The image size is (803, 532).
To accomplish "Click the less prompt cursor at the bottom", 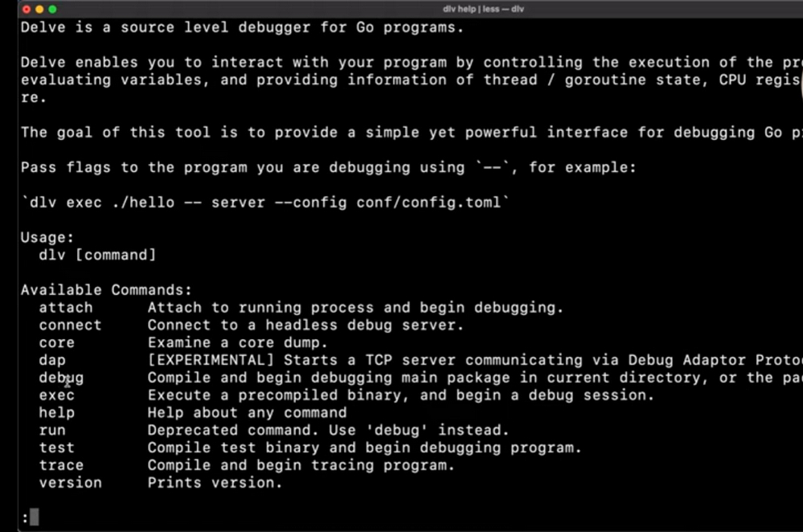I will tap(34, 518).
